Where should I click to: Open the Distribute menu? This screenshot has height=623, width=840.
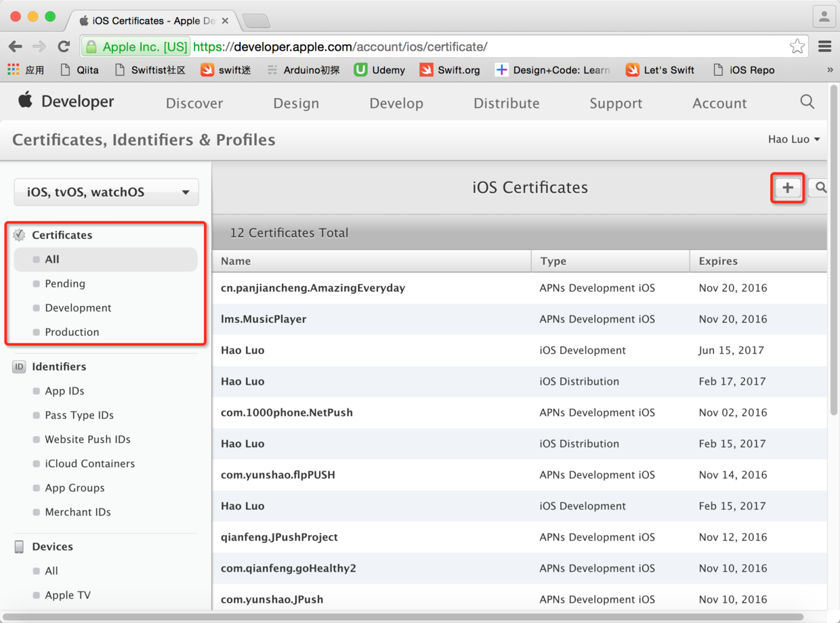coord(507,103)
